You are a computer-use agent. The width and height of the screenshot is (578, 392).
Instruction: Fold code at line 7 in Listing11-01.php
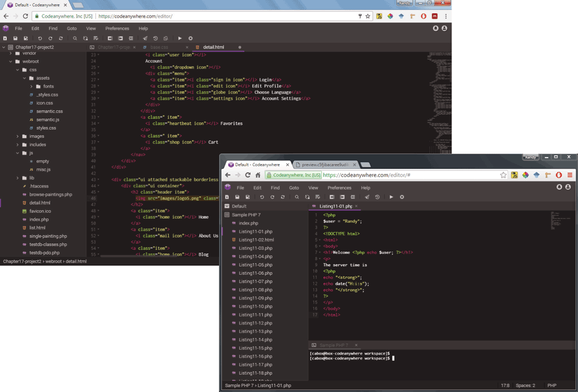pos(318,252)
